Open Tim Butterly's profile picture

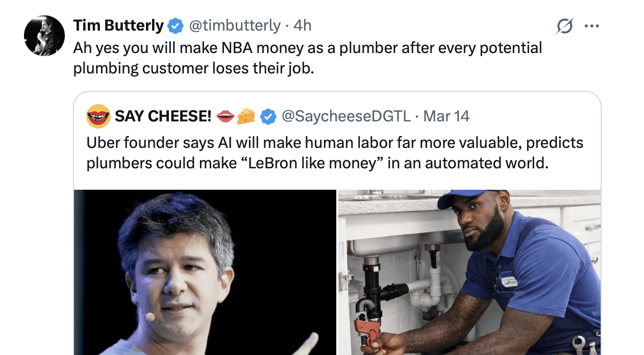44,35
